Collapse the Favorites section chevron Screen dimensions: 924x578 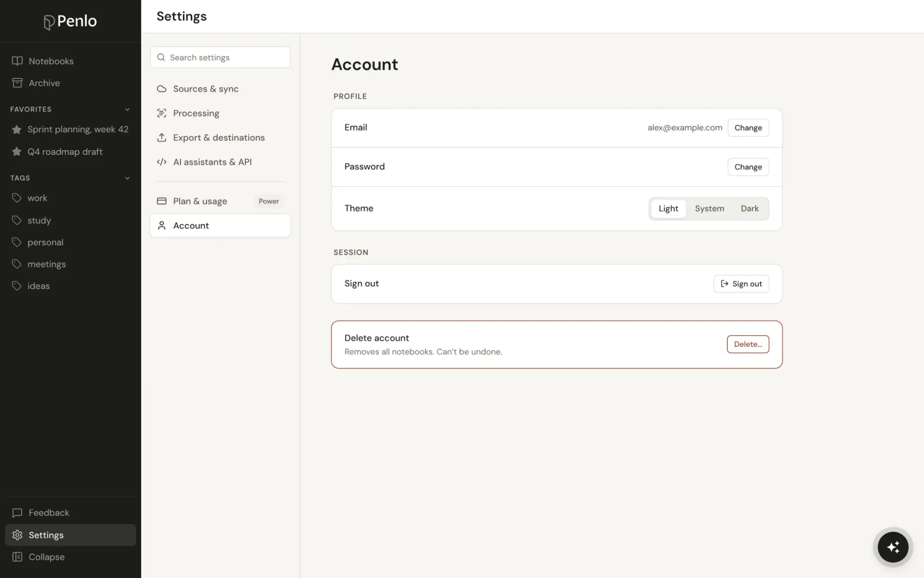click(127, 110)
